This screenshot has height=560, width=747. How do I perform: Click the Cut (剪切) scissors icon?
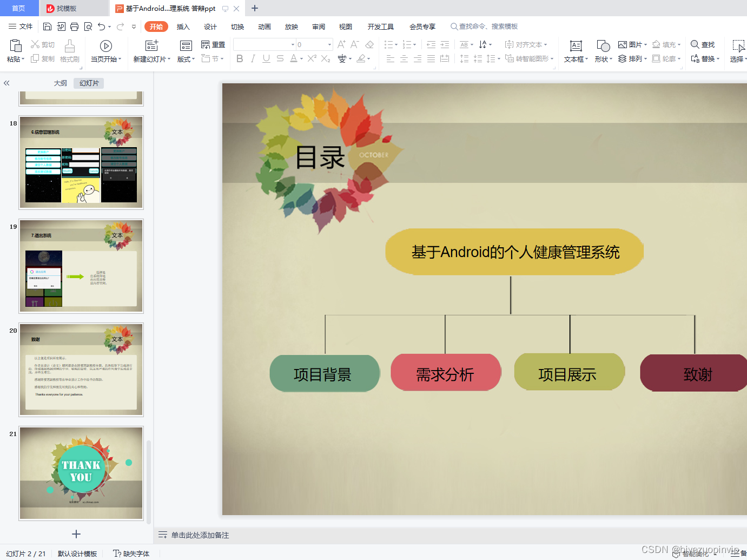click(x=35, y=44)
